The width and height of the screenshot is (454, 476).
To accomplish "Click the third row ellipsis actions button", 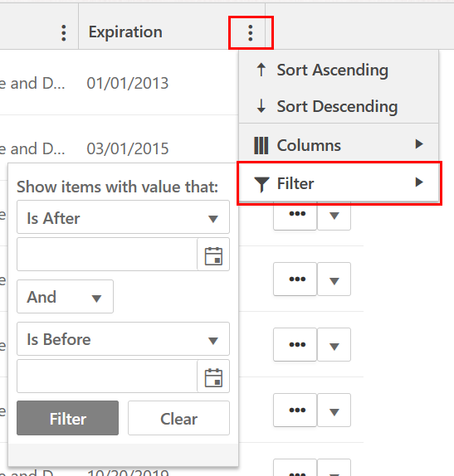I will pyautogui.click(x=295, y=344).
